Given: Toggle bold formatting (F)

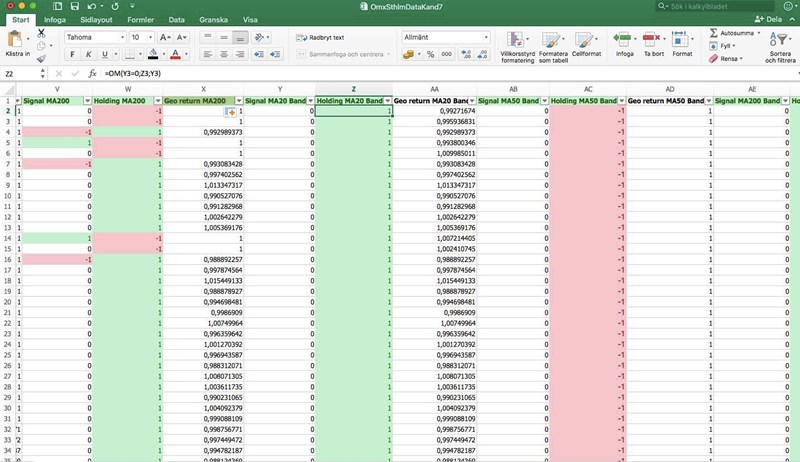Looking at the screenshot, I should point(72,54).
